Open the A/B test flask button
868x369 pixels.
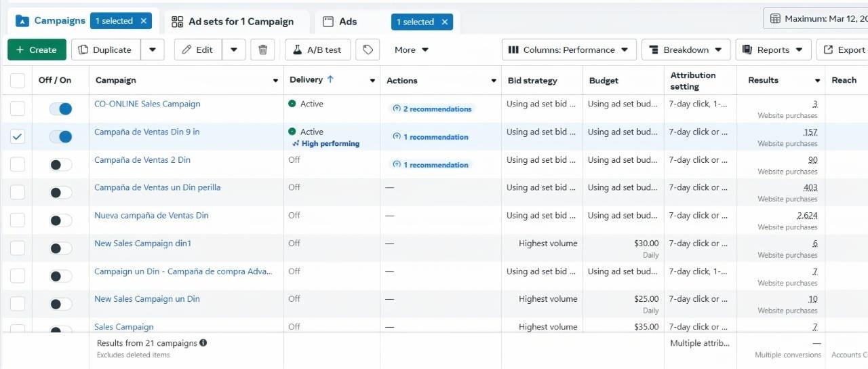tap(317, 50)
